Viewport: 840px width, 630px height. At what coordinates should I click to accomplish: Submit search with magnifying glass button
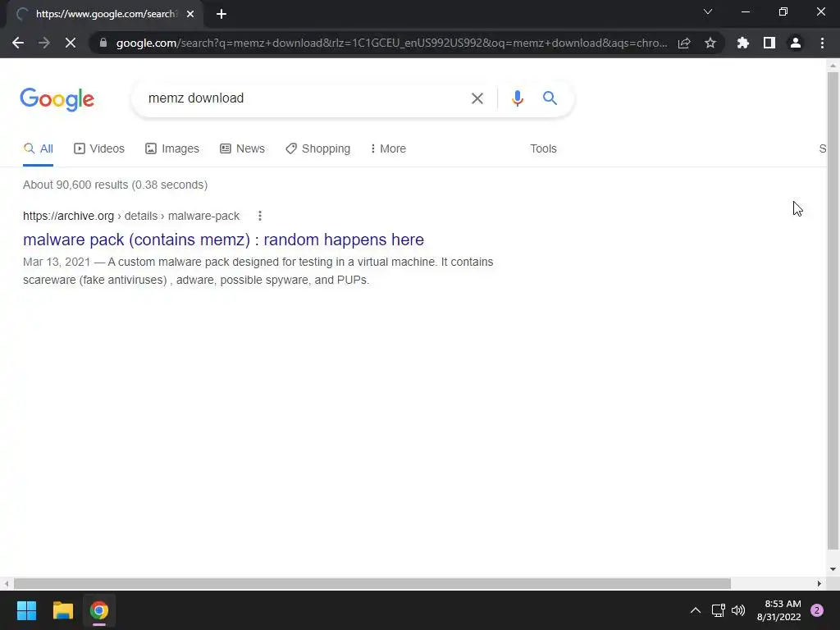tap(550, 98)
